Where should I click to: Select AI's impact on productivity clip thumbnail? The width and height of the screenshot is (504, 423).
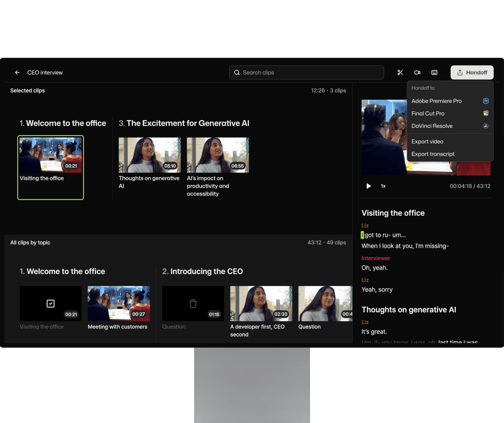(x=218, y=155)
